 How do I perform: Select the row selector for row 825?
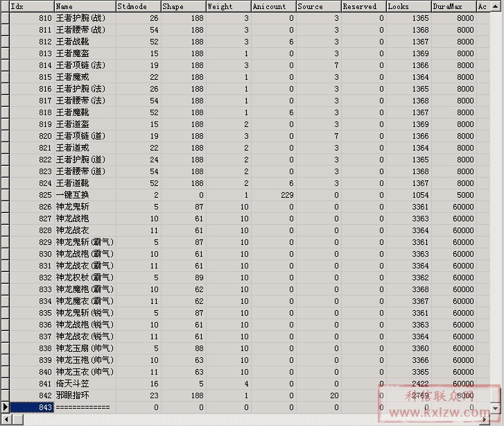point(5,195)
